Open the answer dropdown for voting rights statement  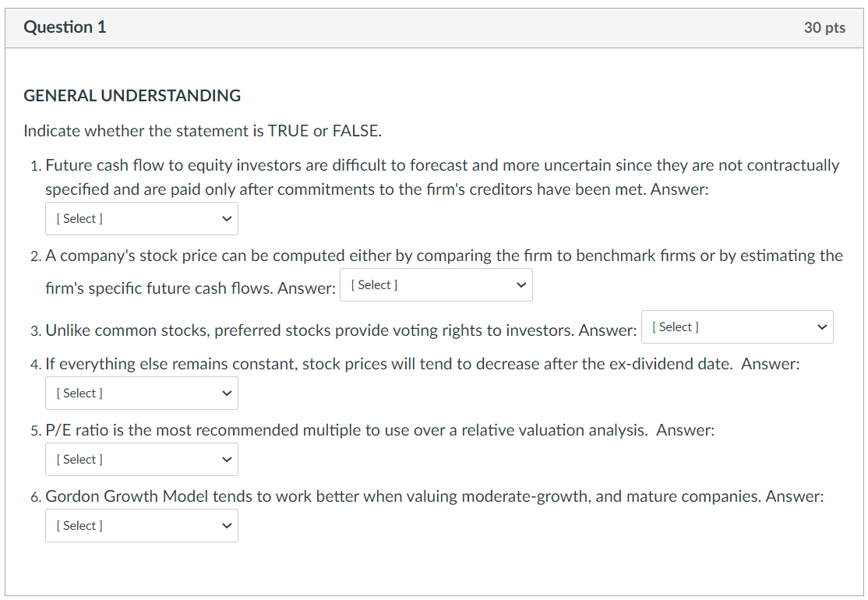736,326
